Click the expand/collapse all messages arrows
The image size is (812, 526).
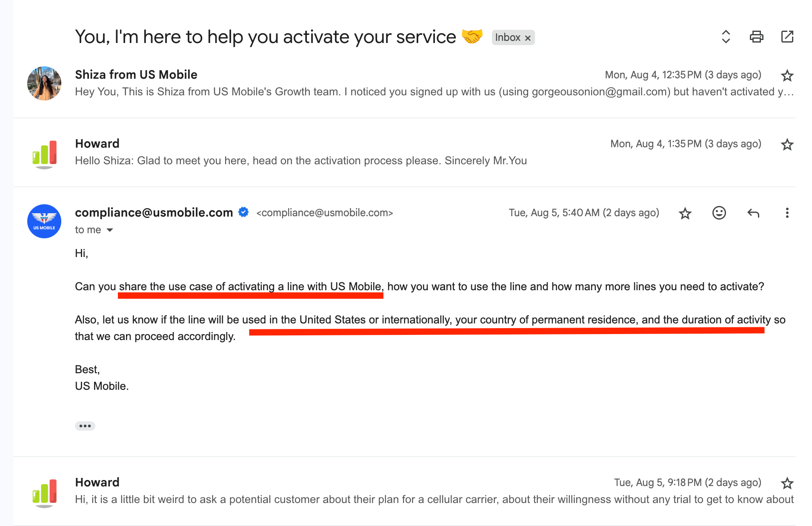point(726,37)
